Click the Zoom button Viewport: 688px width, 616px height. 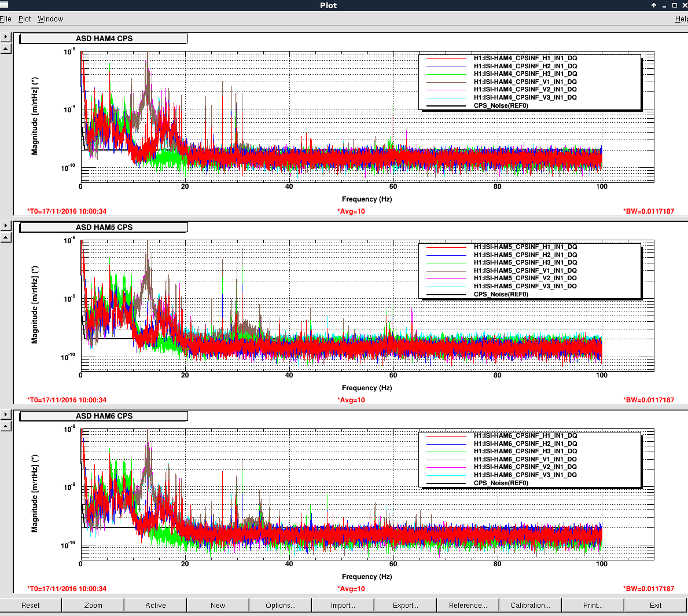93,606
